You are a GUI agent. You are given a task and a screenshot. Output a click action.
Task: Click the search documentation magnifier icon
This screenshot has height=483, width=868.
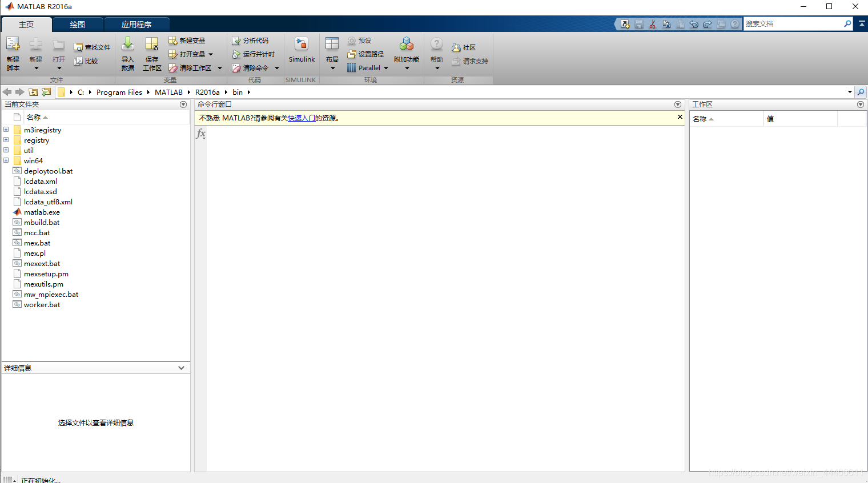tap(847, 24)
